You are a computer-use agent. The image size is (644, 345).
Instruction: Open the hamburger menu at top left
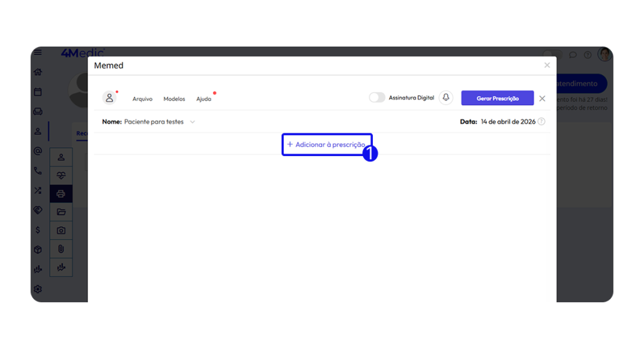pos(38,53)
